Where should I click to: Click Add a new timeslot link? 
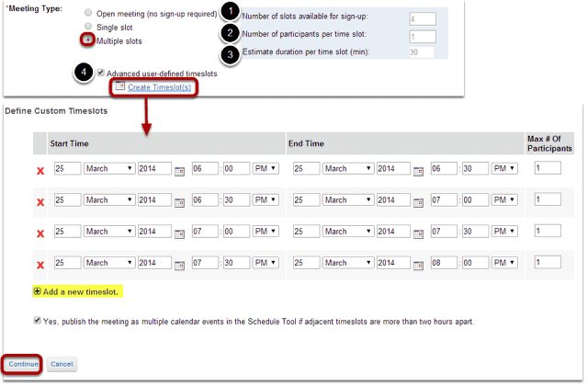tap(81, 292)
